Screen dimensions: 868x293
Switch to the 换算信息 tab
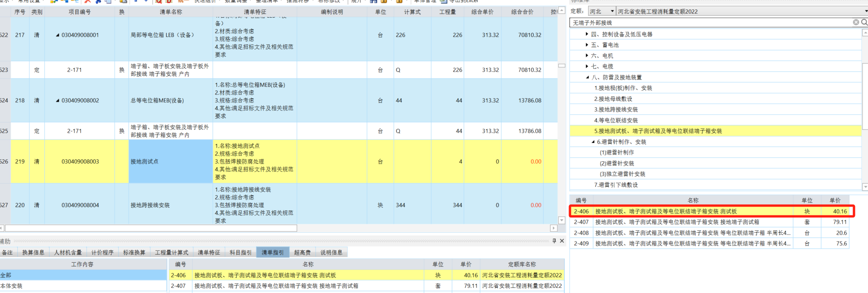click(33, 252)
